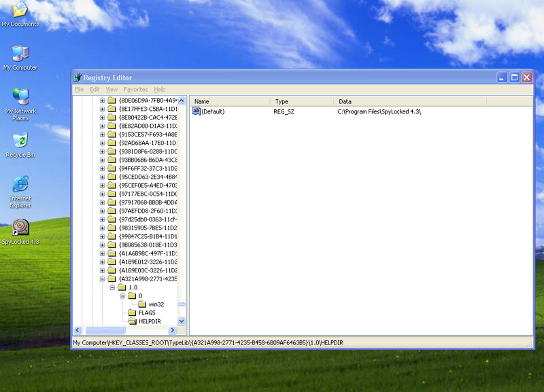The image size is (544, 392).
Task: Expand the {97917068-BB0B key
Action: 102,202
